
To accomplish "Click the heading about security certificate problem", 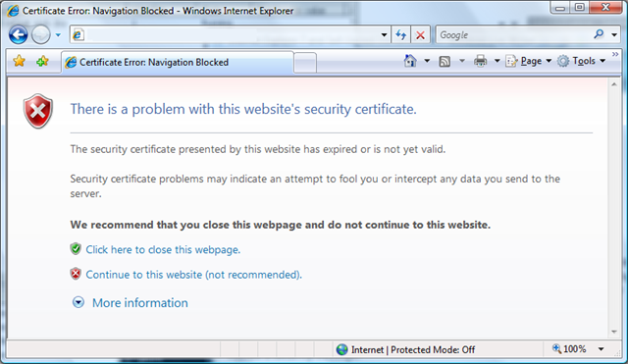I will point(243,109).
